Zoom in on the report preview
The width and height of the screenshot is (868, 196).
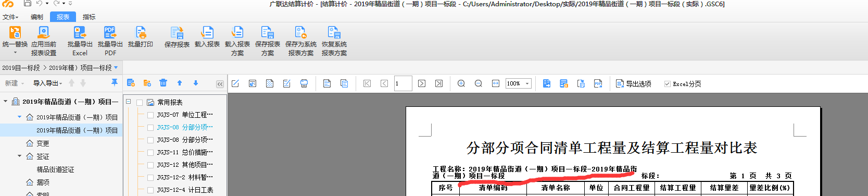coord(461,83)
